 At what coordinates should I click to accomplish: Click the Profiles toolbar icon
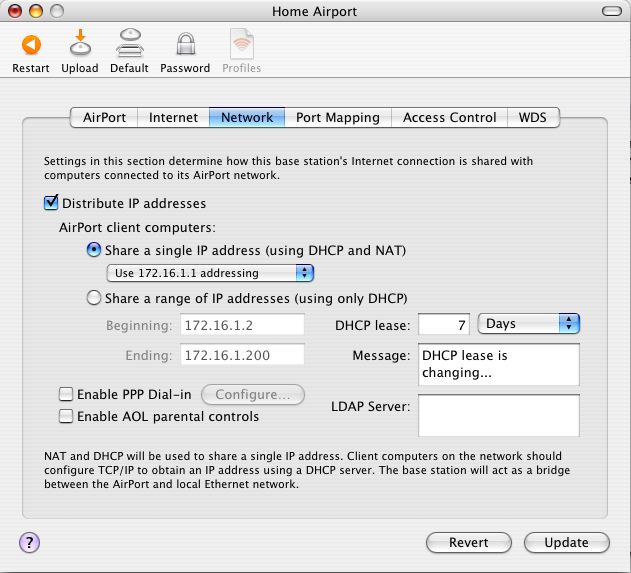click(x=241, y=43)
